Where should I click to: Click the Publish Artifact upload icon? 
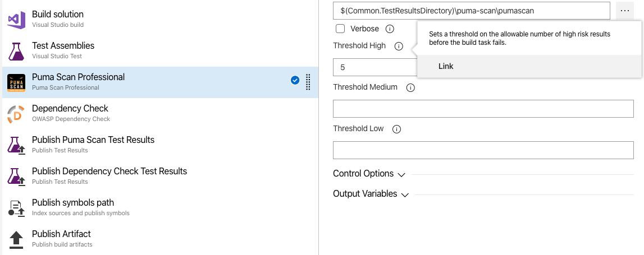coord(16,239)
